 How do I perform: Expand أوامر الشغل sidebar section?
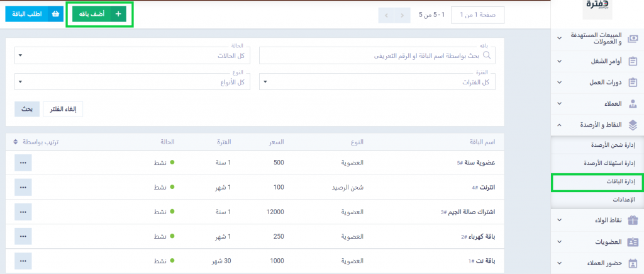tap(559, 61)
